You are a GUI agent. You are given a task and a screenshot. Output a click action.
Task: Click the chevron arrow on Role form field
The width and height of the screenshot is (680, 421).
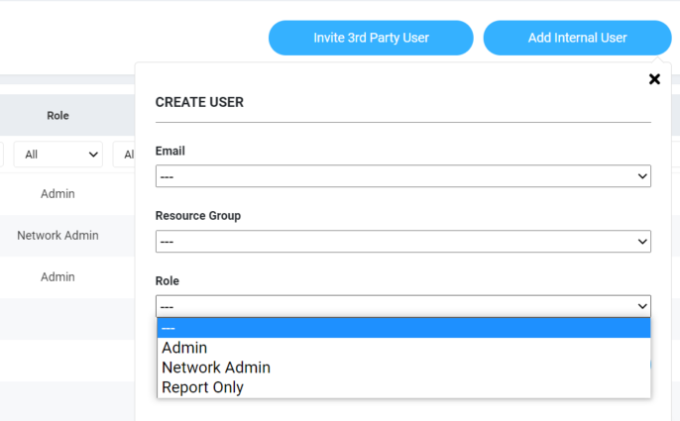click(642, 306)
